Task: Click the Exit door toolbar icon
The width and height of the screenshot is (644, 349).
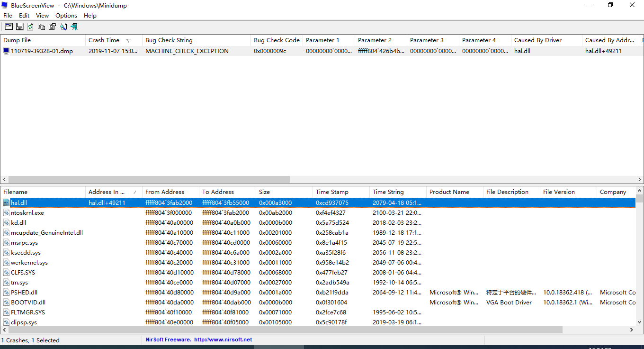Action: [x=74, y=27]
